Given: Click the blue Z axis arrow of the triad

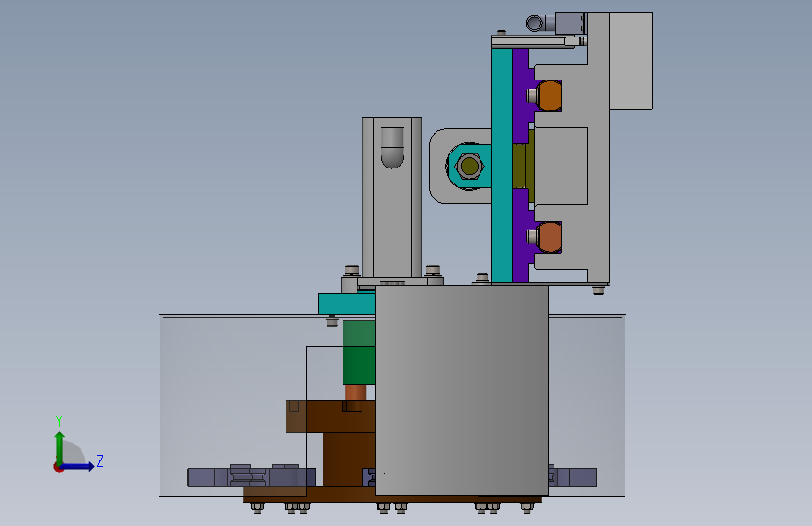Looking at the screenshot, I should [78, 466].
